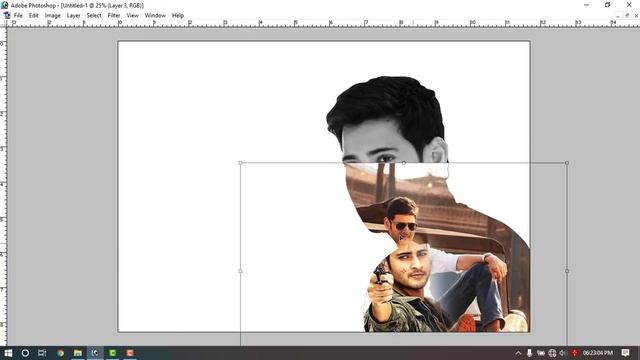Open the View menu
Image resolution: width=640 pixels, height=360 pixels.
(x=132, y=16)
